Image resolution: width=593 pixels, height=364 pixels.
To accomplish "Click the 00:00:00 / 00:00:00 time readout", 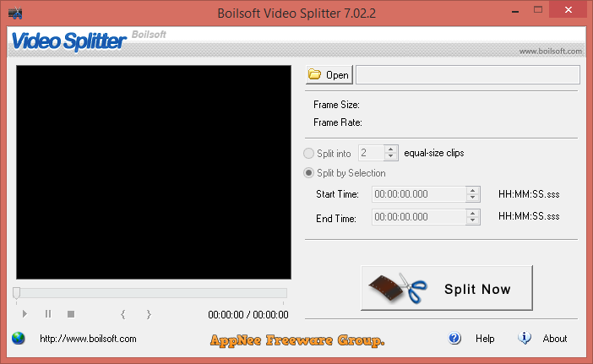I will click(248, 314).
